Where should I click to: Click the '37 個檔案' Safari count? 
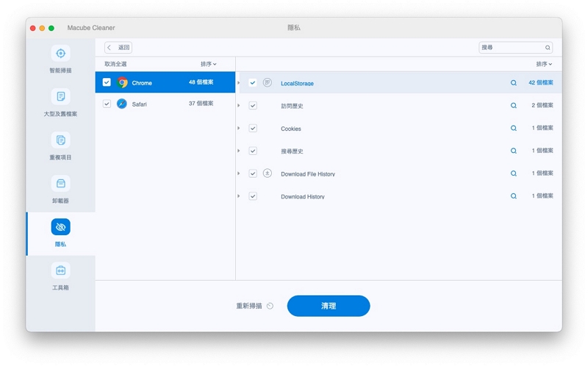(201, 104)
